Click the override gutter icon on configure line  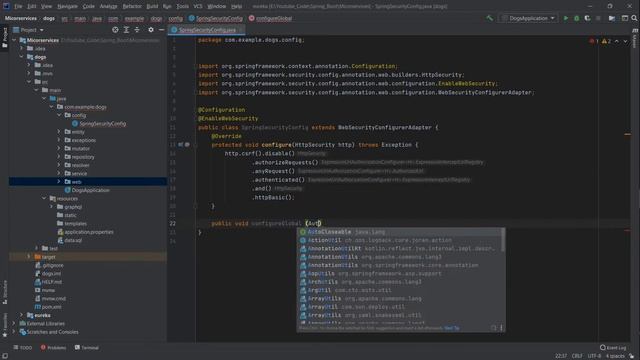pos(181,144)
